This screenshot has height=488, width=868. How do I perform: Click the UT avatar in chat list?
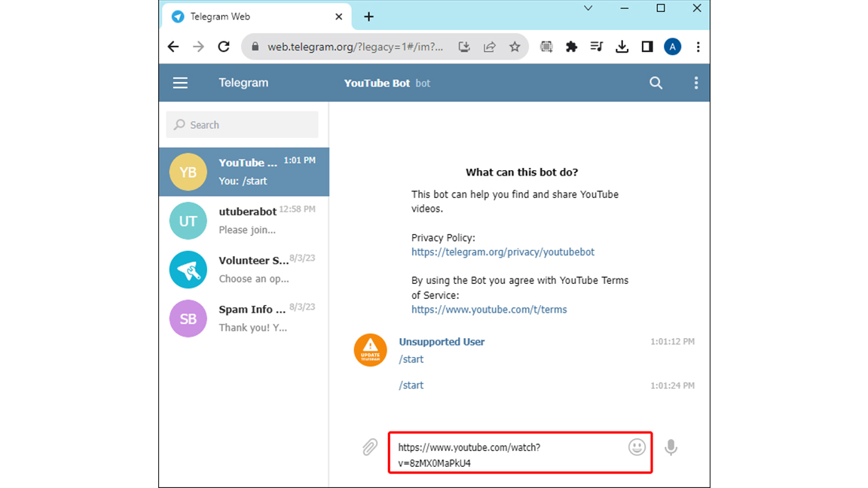[x=188, y=221]
